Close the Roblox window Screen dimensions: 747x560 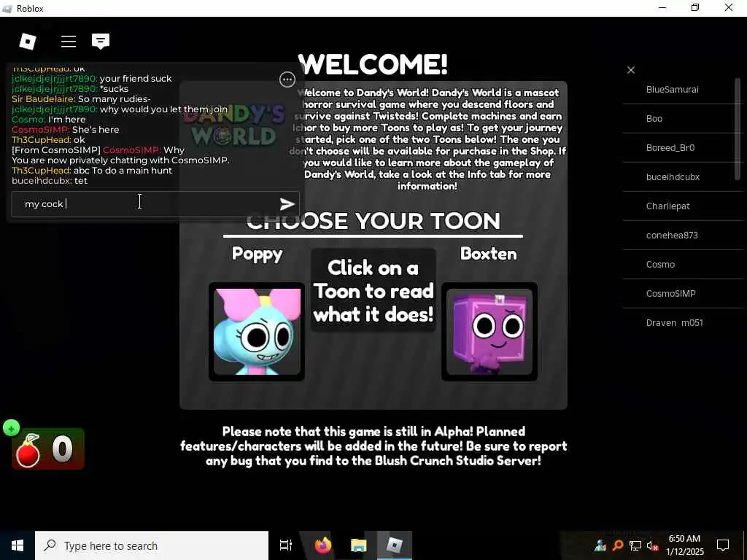(x=729, y=8)
